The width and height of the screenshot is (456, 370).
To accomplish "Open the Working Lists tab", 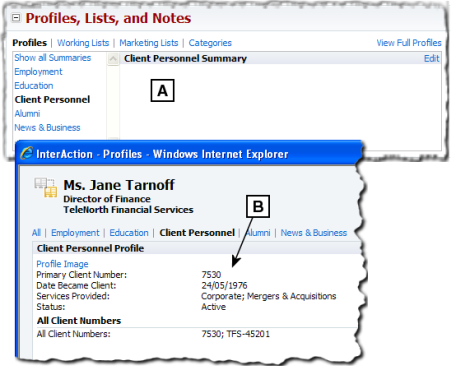I will 83,43.
